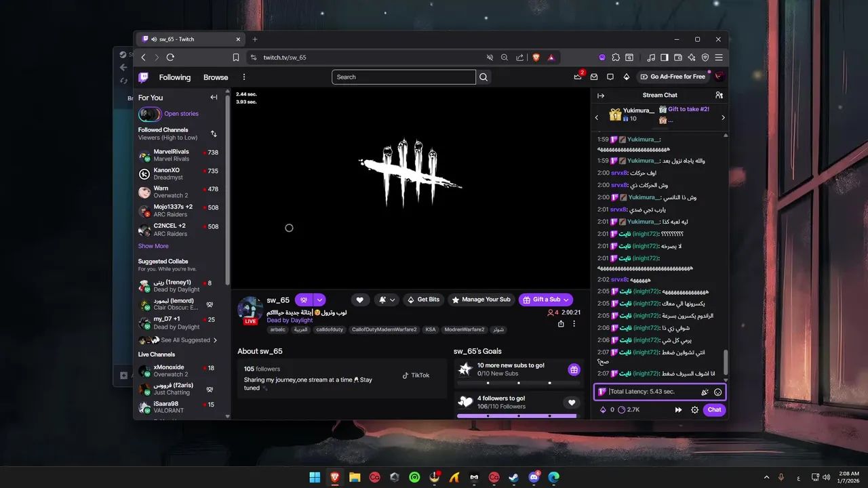868x488 pixels.
Task: Open stories link under For You
Action: tap(181, 114)
